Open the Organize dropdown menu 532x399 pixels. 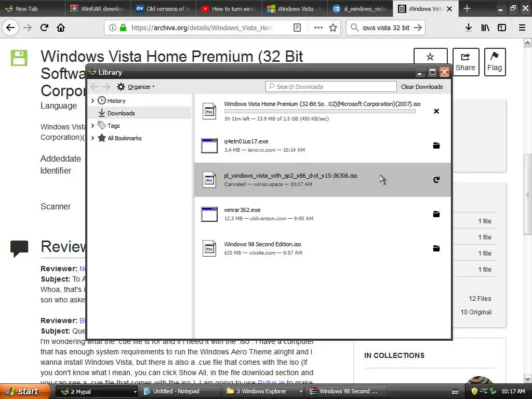[x=141, y=87]
